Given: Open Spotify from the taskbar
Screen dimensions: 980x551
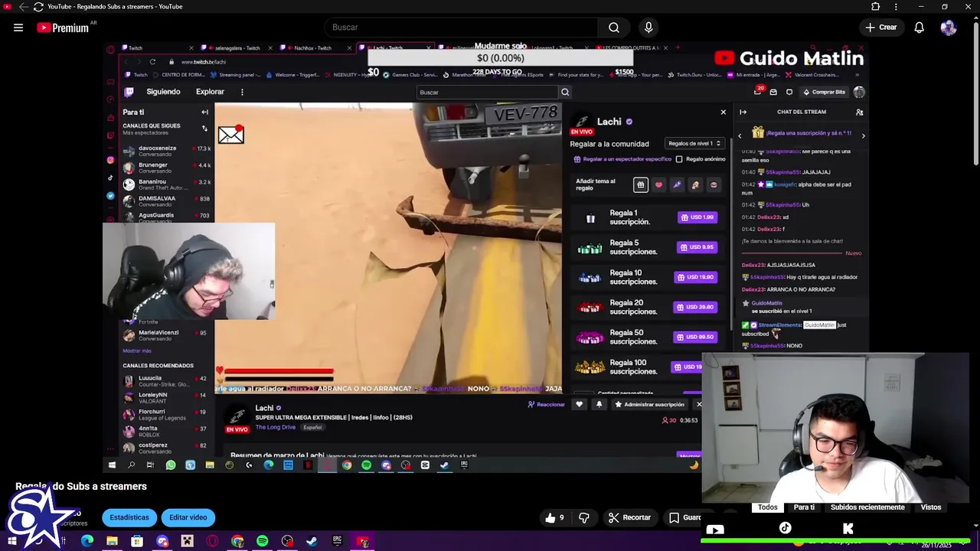Looking at the screenshot, I should pyautogui.click(x=262, y=541).
